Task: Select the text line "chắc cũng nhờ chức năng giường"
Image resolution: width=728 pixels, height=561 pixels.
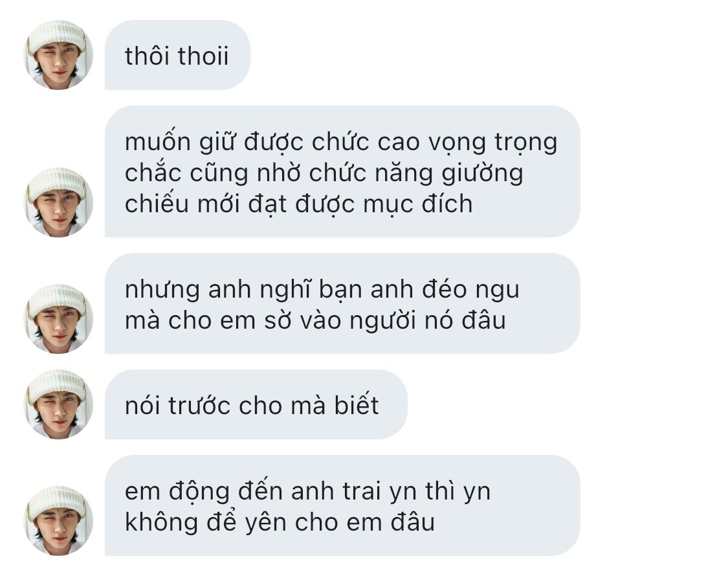Action: click(324, 173)
